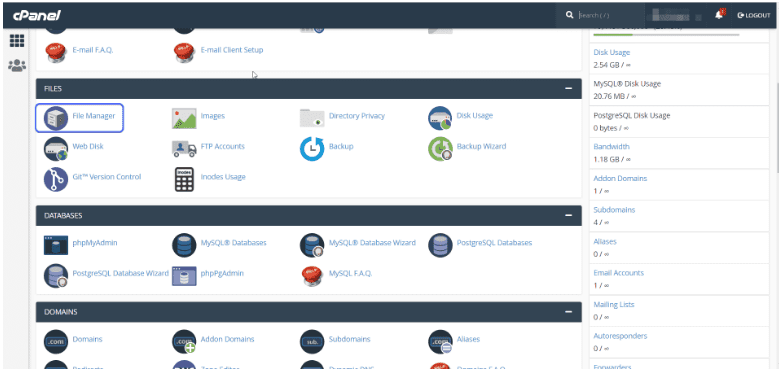Open the Autoresponders statistics link
The image size is (779, 371).
[620, 336]
